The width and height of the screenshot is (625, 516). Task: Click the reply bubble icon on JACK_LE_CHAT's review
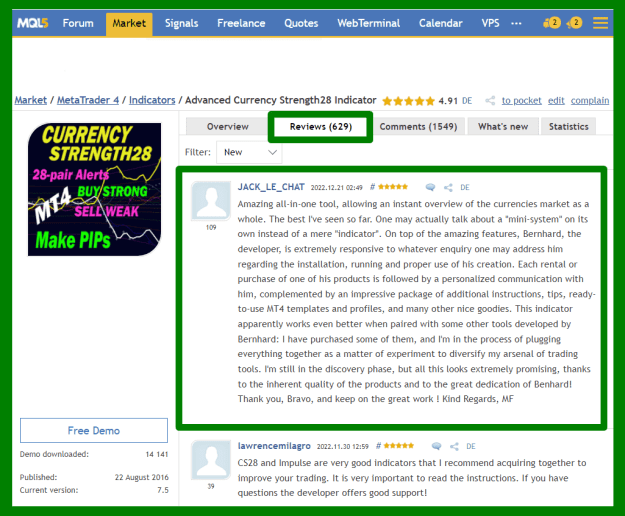point(430,187)
